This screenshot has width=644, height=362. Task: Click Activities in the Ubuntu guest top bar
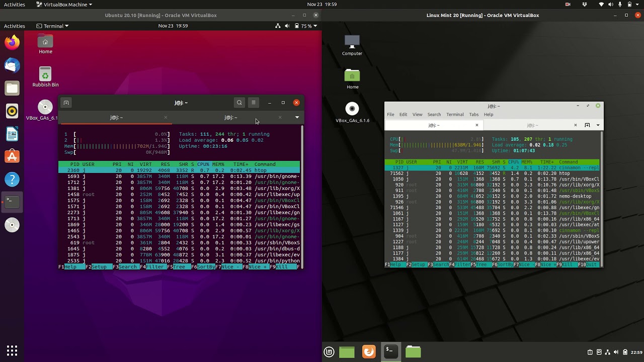tap(15, 26)
